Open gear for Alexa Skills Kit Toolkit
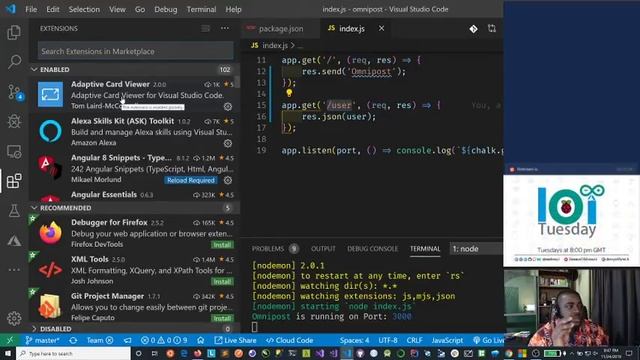640x360 pixels. click(228, 143)
